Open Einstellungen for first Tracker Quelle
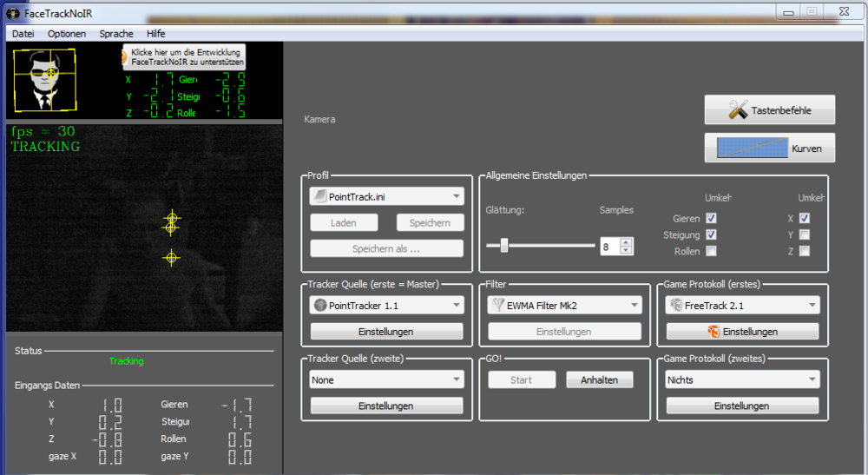The image size is (868, 475). [386, 331]
